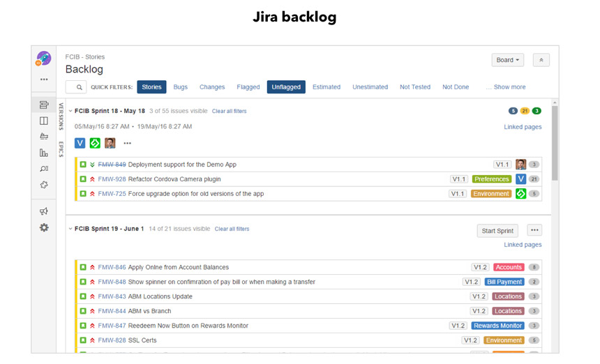
Task: Open the feedback megaphone icon
Action: tap(44, 211)
